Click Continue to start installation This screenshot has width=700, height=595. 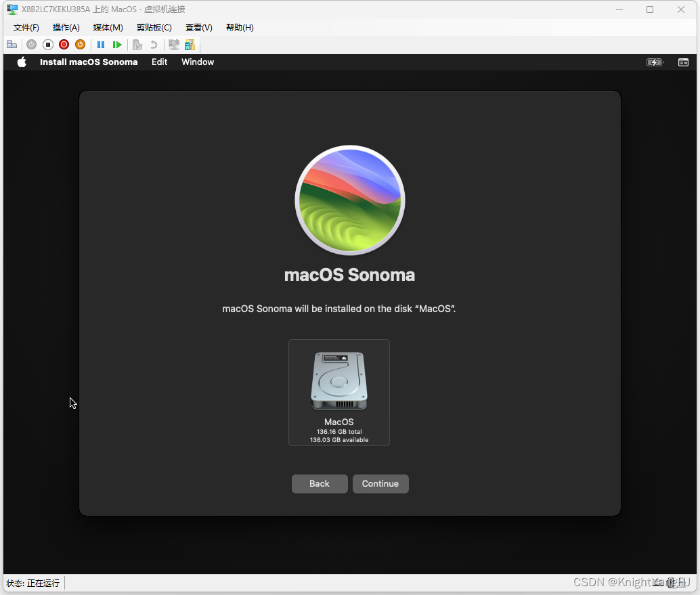click(380, 484)
